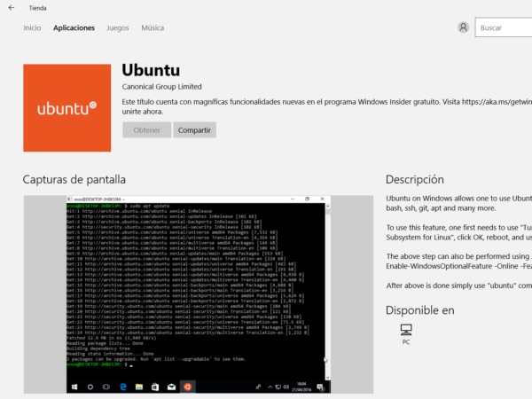Viewport: 532px width, 399px height.
Task: Click the 'Ubuntu on Windows allows' description paragraph
Action: click(458, 203)
